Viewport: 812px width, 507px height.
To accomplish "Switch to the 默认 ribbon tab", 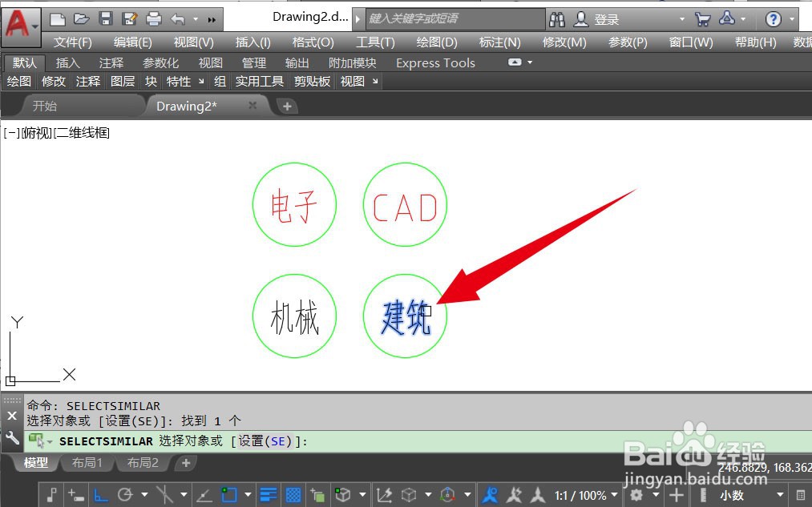I will pyautogui.click(x=24, y=63).
